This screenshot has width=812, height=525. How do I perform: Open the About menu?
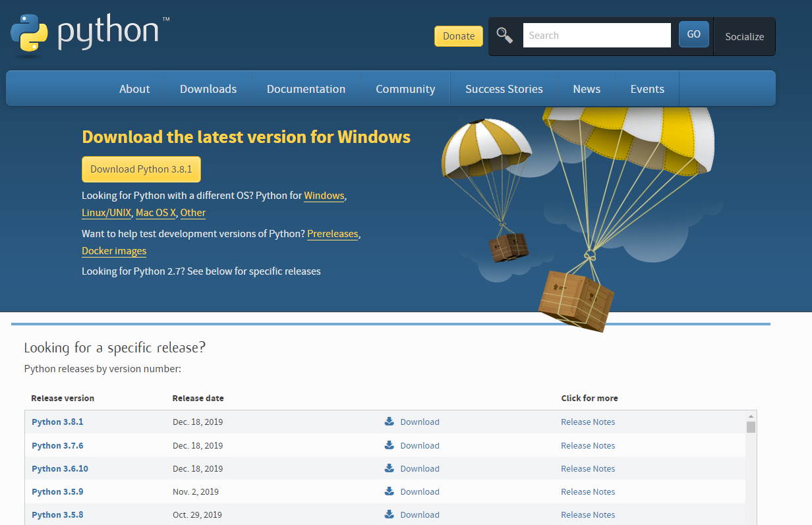coord(134,89)
